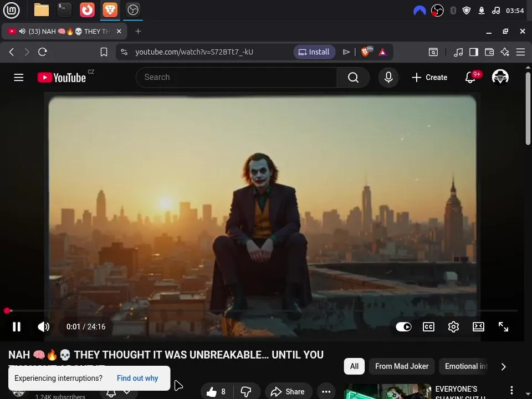Seek on the video progress bar
The width and height of the screenshot is (532, 399).
[262, 310]
